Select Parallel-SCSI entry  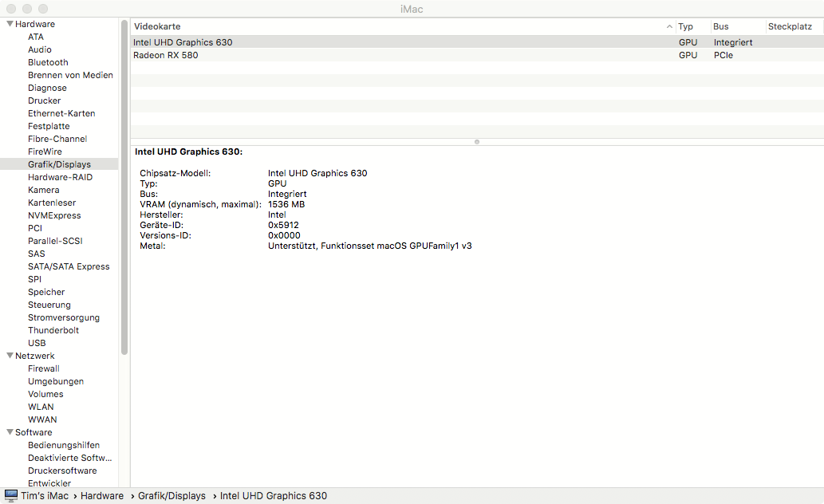click(x=55, y=241)
